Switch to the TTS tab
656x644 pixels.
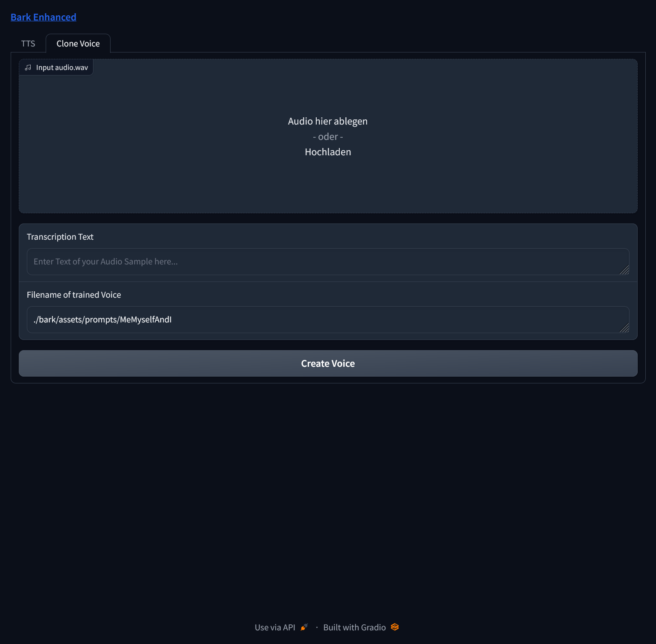pyautogui.click(x=28, y=44)
